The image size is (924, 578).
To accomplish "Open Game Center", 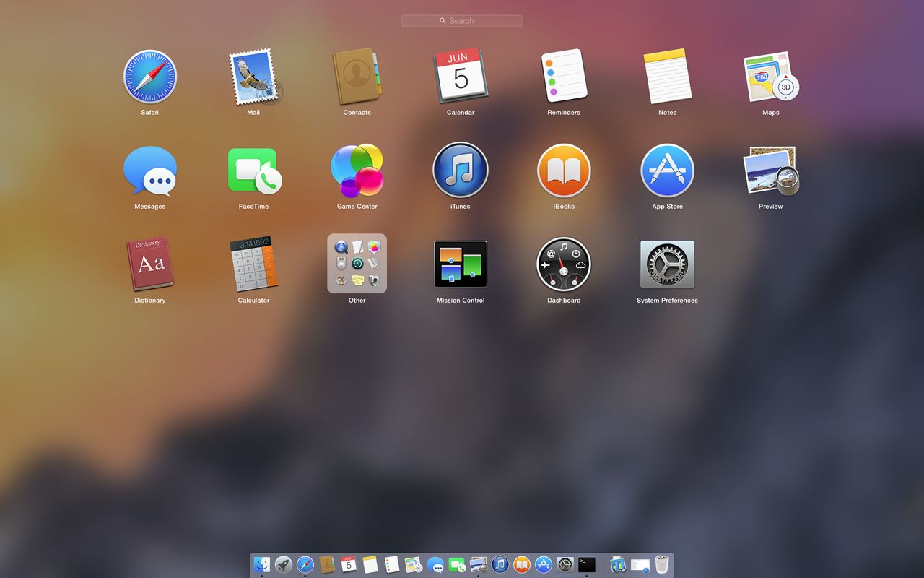I will [357, 171].
